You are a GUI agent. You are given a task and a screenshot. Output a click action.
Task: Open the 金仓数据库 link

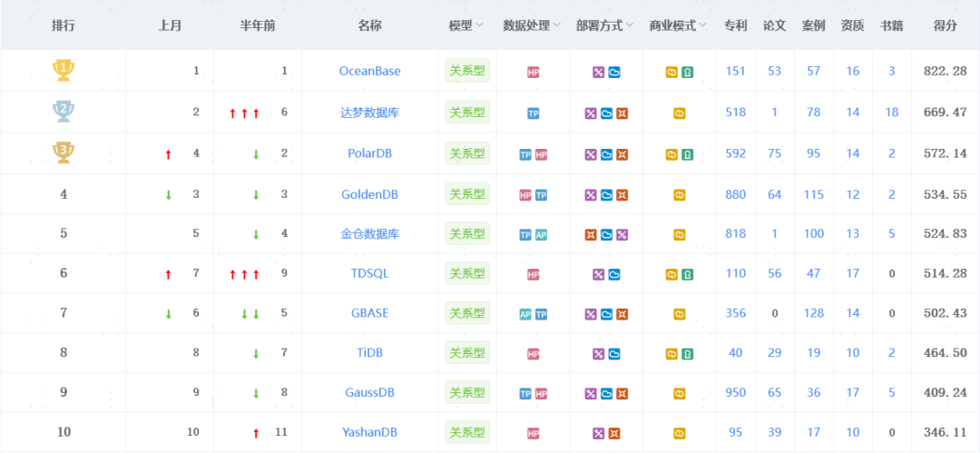370,234
